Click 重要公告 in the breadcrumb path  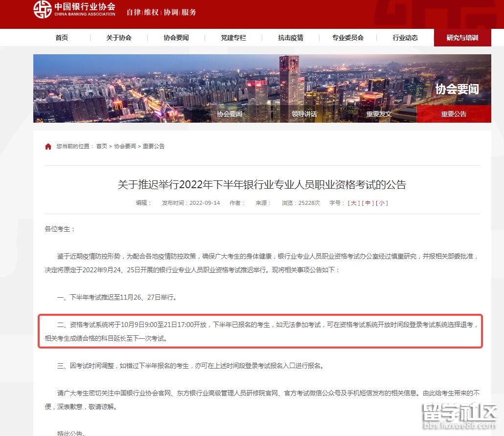pyautogui.click(x=154, y=146)
